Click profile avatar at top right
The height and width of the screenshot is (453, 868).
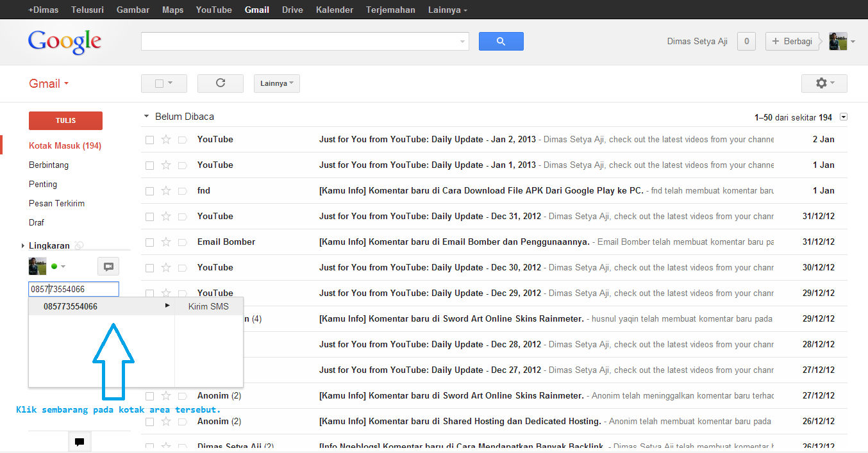tap(838, 42)
